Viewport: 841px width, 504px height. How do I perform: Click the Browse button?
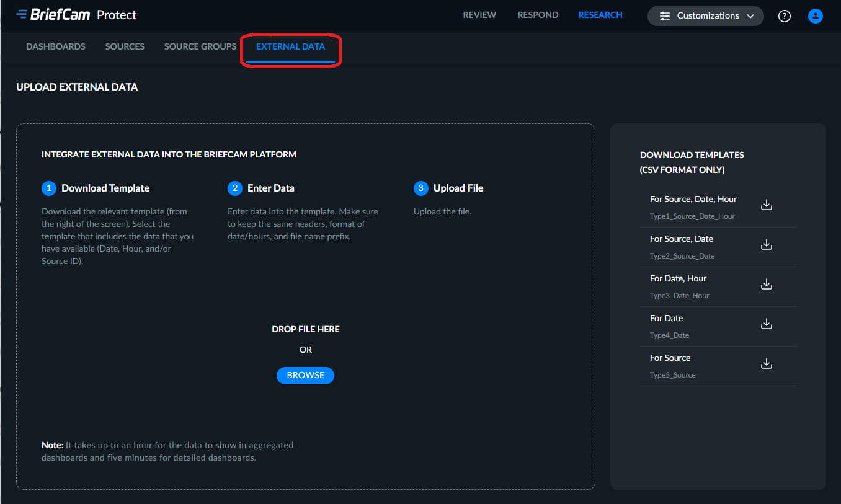pyautogui.click(x=305, y=375)
